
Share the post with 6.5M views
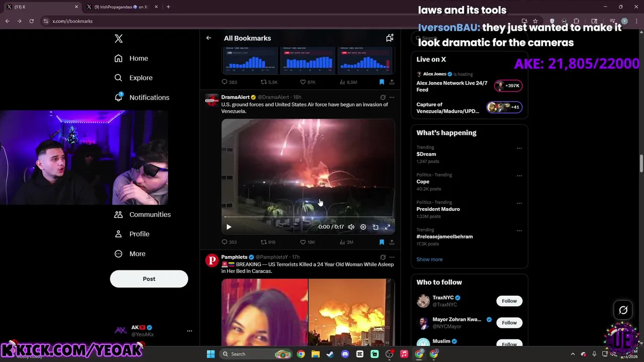click(x=392, y=82)
